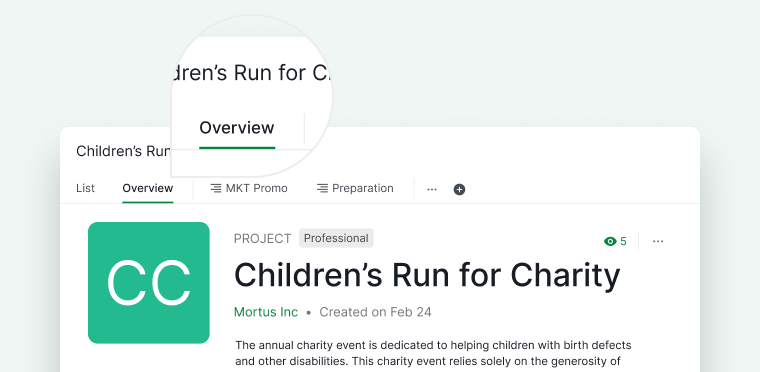The width and height of the screenshot is (760, 372).
Task: Open the three-dots menu beside Preparation tab
Action: click(x=432, y=189)
